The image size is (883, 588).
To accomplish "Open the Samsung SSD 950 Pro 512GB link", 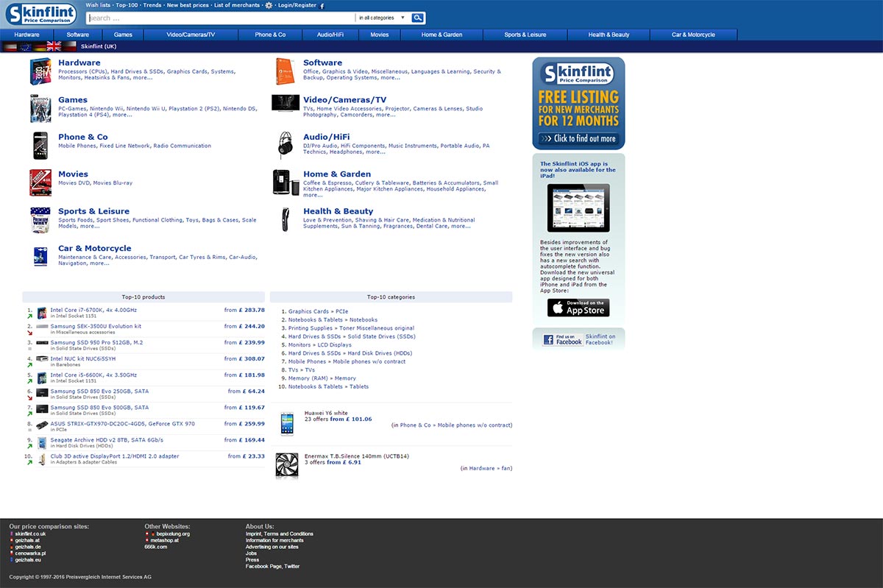I will [96, 342].
